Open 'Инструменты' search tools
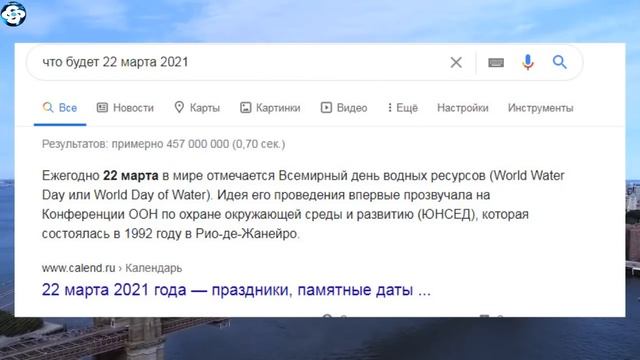Viewport: 640px width, 360px height. 540,108
